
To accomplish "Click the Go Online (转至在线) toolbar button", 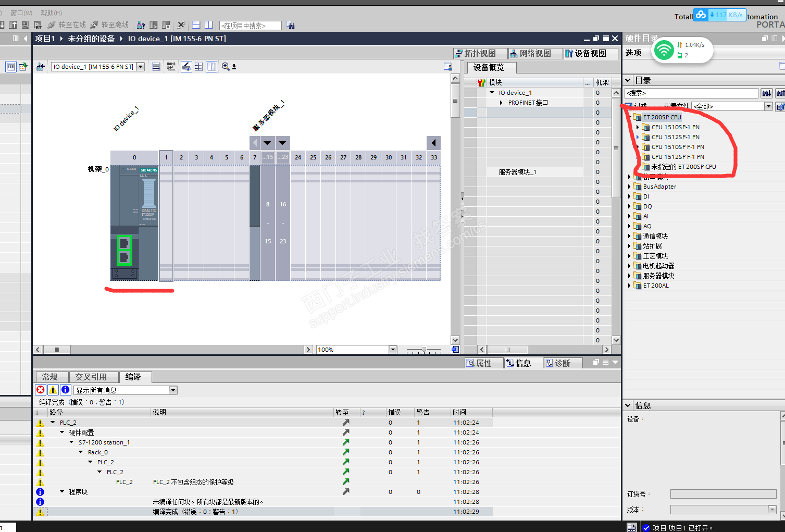I will coord(67,25).
